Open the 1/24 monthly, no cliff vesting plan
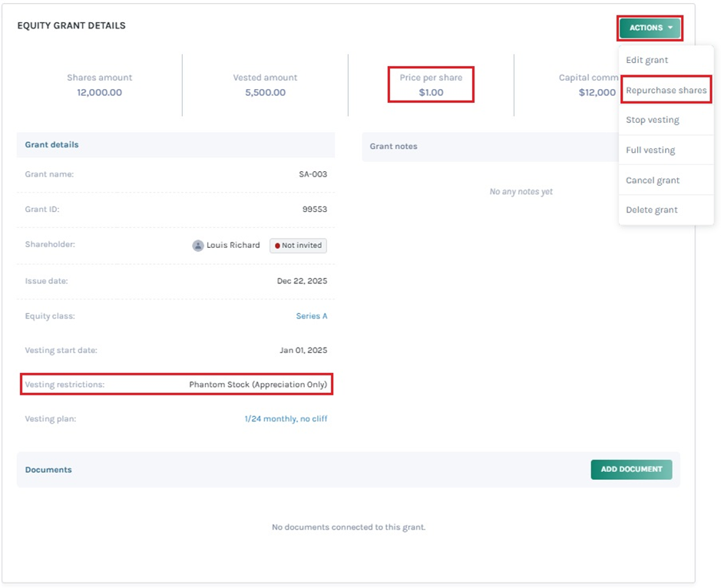 point(286,418)
